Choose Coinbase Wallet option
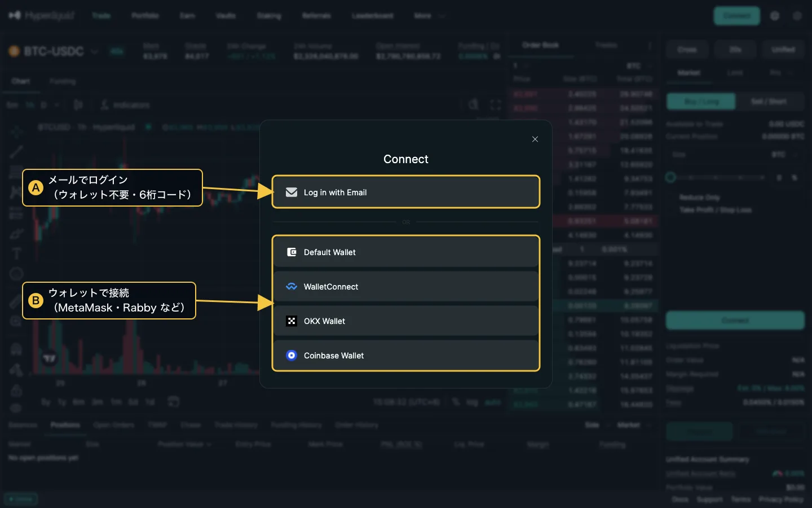Image resolution: width=812 pixels, height=508 pixels. [x=406, y=356]
